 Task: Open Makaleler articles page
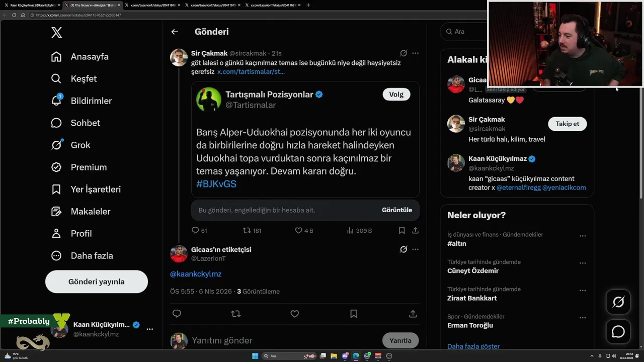click(80, 212)
